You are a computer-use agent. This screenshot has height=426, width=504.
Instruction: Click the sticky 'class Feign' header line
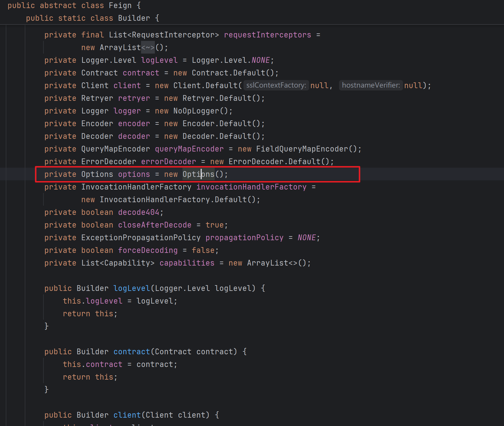click(74, 5)
